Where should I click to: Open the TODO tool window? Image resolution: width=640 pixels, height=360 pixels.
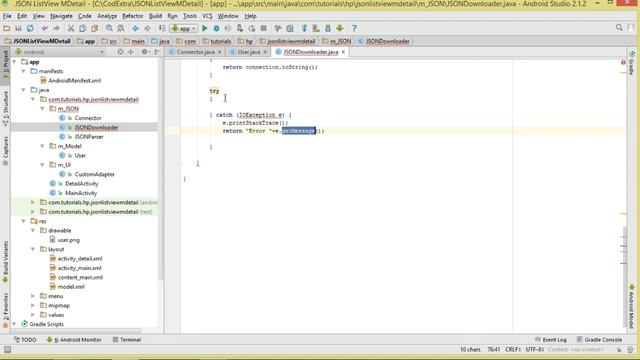click(x=25, y=339)
